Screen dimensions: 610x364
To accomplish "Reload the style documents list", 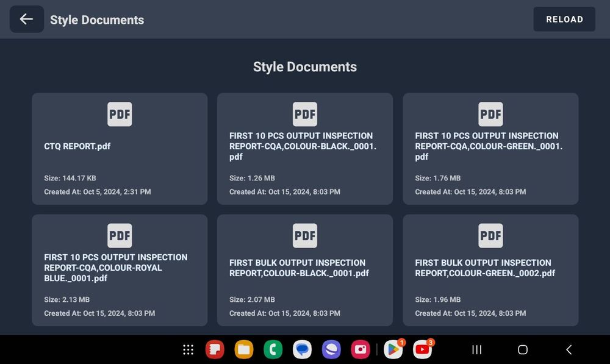I will point(564,19).
